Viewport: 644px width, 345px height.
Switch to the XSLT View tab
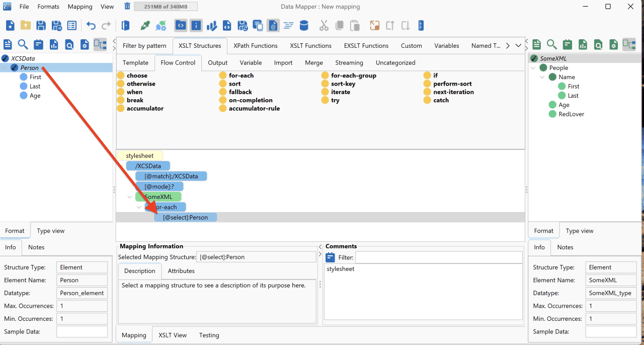coord(173,335)
